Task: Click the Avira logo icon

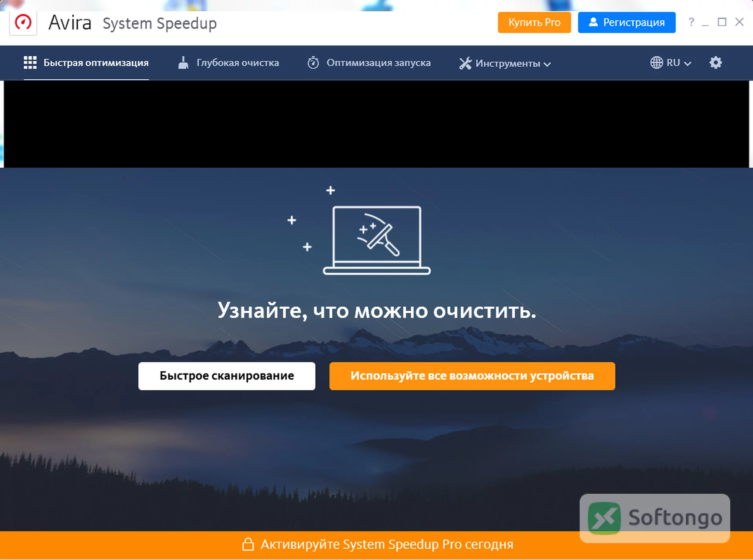Action: point(23,22)
